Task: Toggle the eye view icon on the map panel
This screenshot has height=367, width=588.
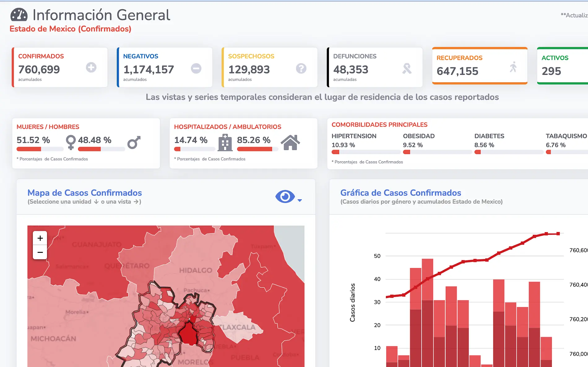Action: pos(285,196)
